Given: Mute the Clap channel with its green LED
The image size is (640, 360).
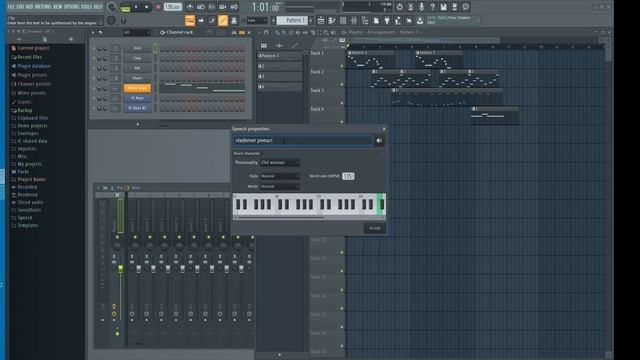Looking at the screenshot, I should pyautogui.click(x=93, y=58).
